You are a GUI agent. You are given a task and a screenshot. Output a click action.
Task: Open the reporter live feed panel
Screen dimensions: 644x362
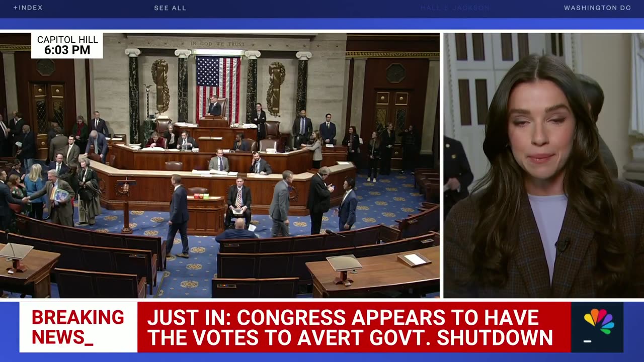click(543, 165)
